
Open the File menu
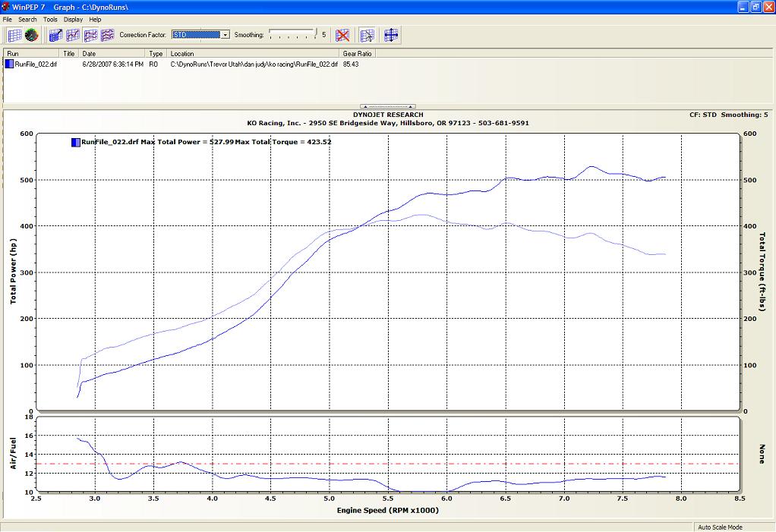click(x=8, y=19)
